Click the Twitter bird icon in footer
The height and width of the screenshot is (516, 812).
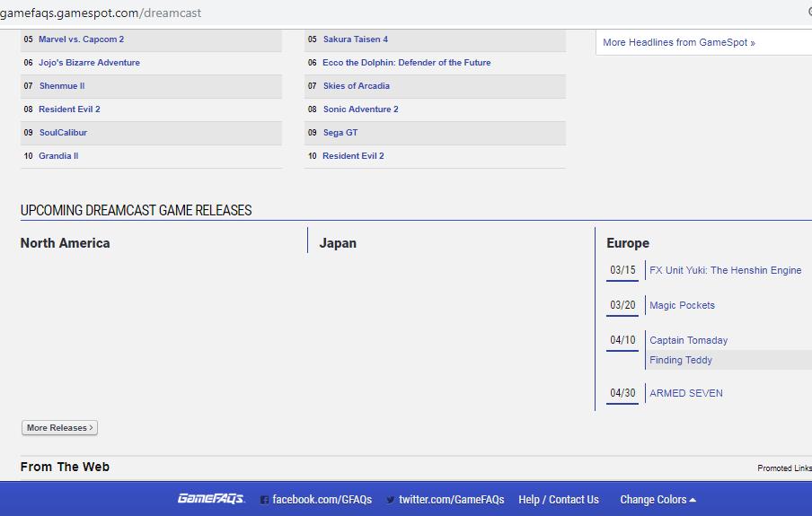pos(391,500)
